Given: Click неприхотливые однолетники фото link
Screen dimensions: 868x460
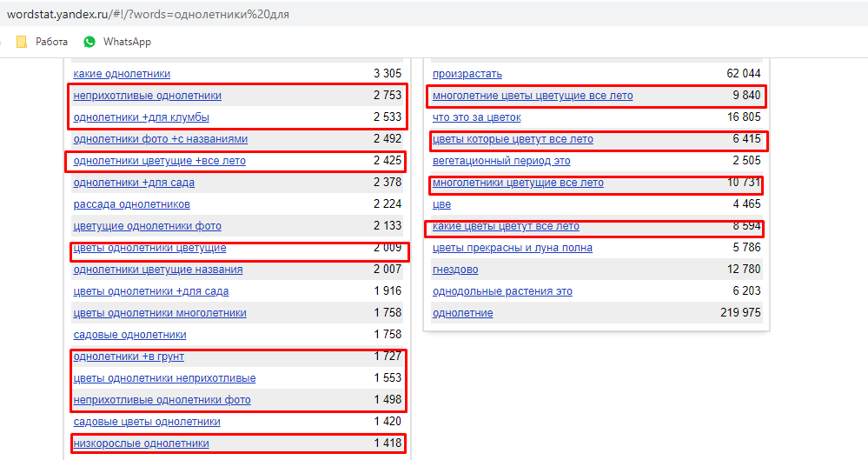Looking at the screenshot, I should 162,400.
